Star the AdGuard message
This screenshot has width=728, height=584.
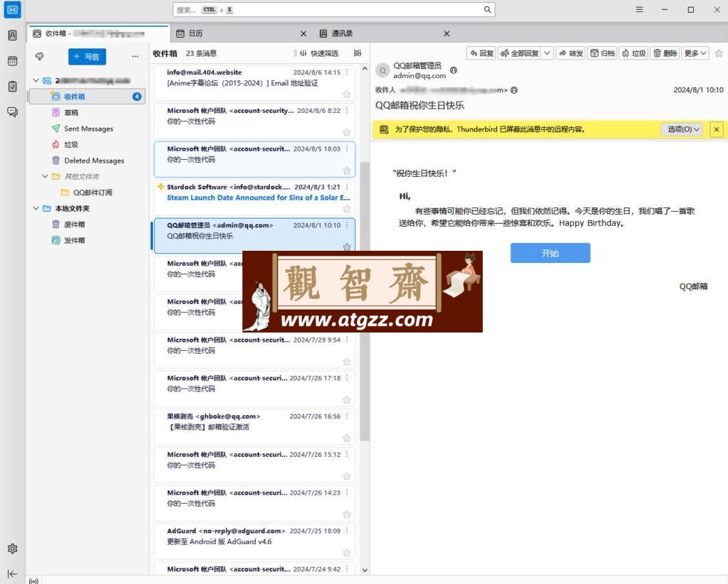point(347,553)
